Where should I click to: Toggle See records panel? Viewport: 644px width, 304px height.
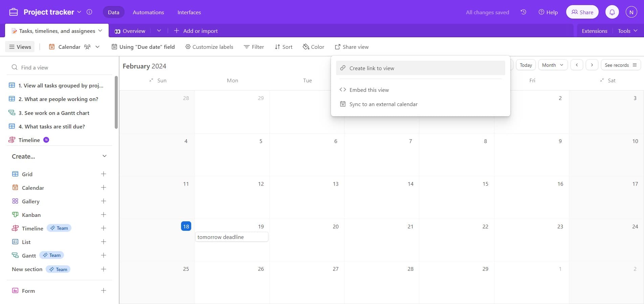pos(620,65)
